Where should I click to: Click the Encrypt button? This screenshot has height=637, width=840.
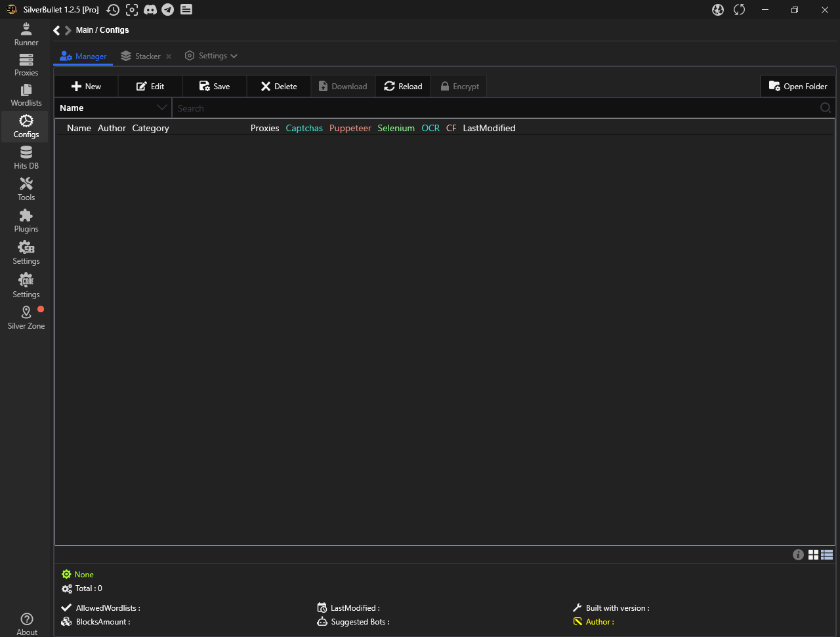[459, 86]
